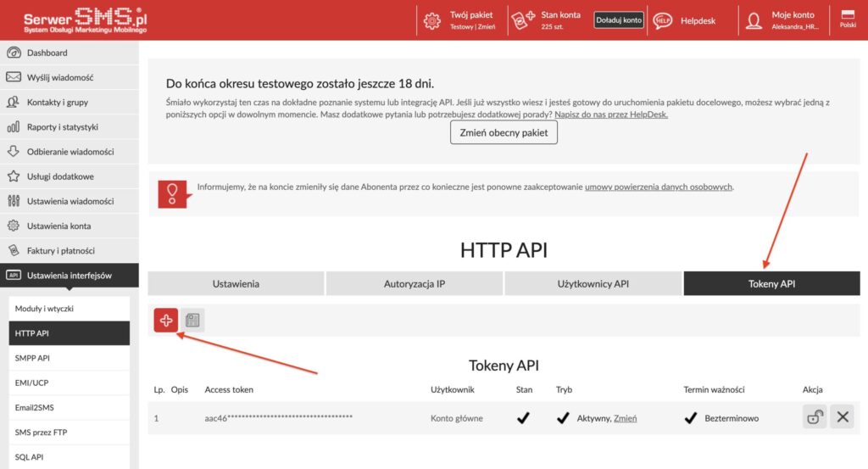Click the red plus add token icon
The height and width of the screenshot is (469, 868).
click(x=166, y=320)
